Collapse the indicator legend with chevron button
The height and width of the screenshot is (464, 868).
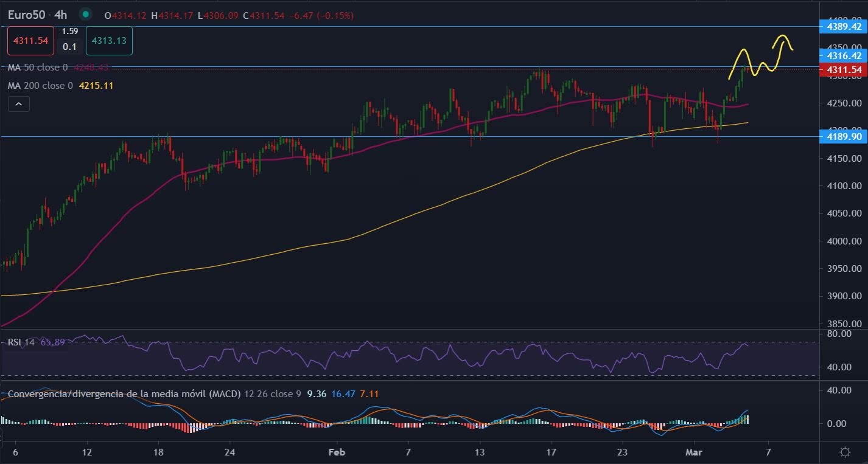pyautogui.click(x=19, y=105)
